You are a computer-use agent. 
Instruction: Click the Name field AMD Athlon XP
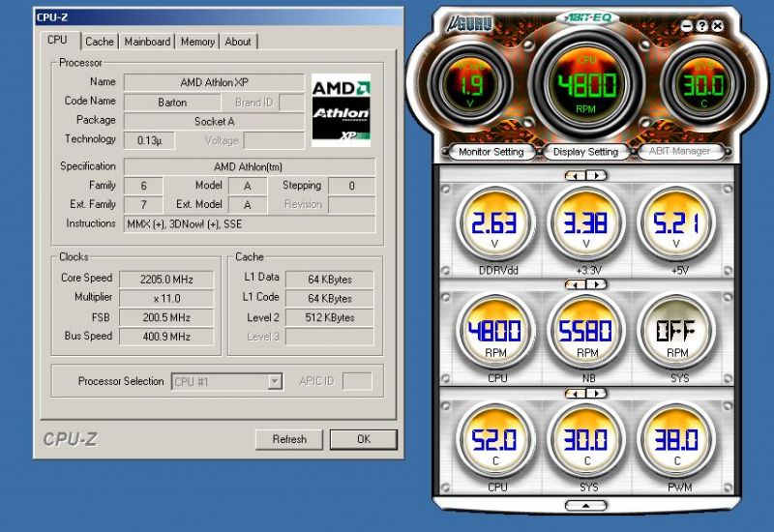[214, 82]
